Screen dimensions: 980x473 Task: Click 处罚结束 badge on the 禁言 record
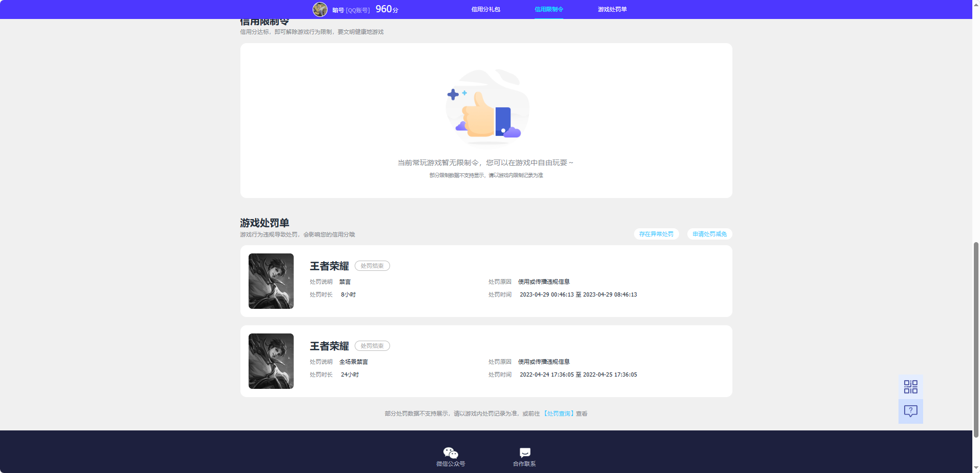click(x=372, y=266)
